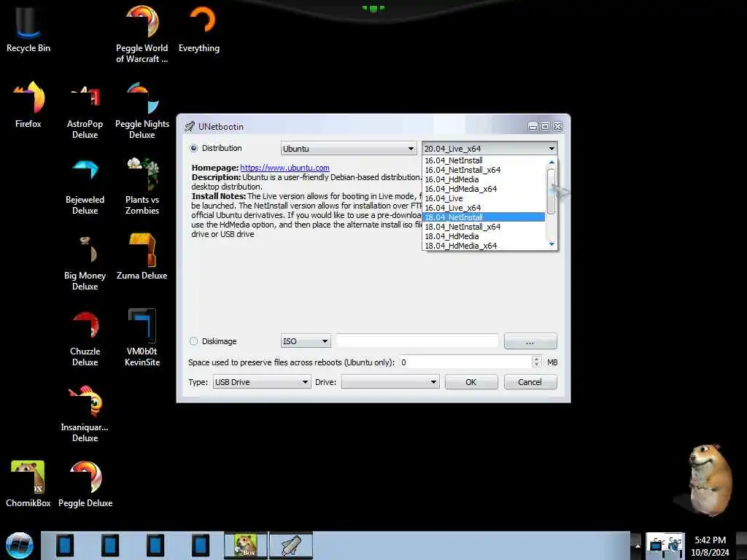The image size is (747, 560).
Task: Choose 18.04_NetInstall_x64 from version list
Action: point(483,227)
